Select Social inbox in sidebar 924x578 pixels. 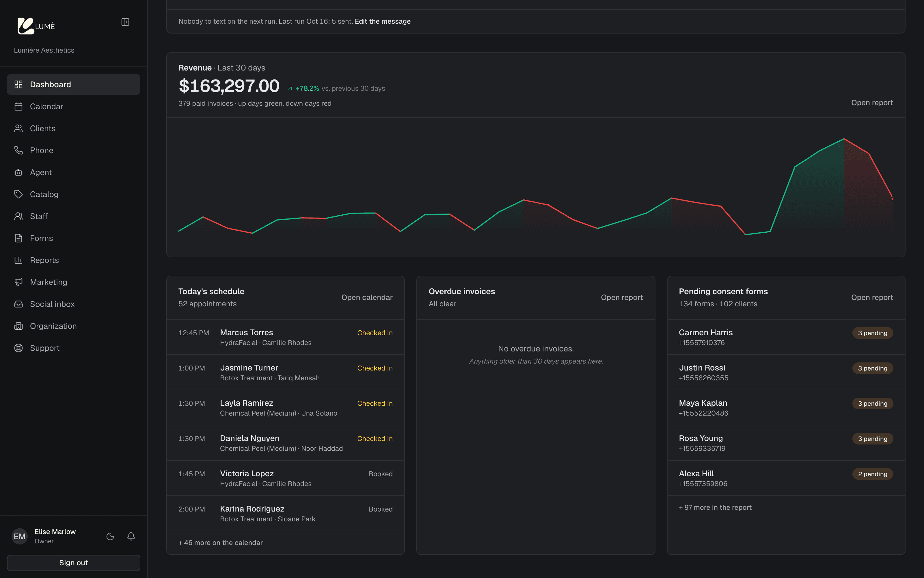pos(74,304)
